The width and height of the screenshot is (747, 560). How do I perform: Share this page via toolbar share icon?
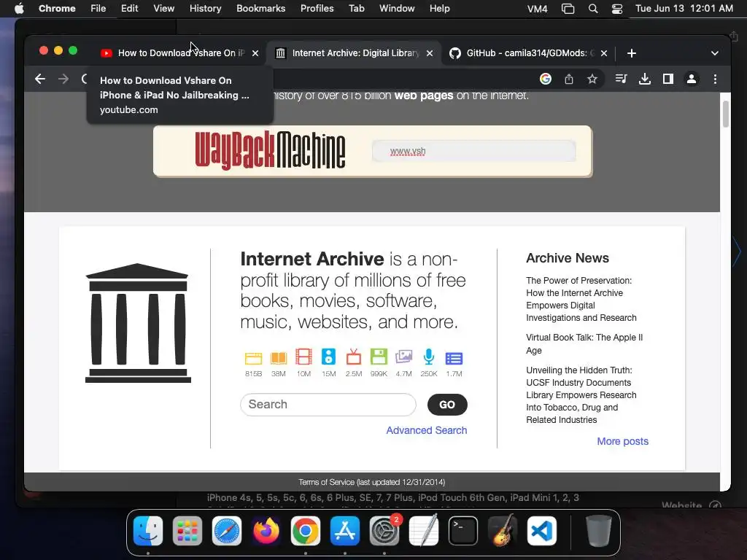[x=569, y=79]
